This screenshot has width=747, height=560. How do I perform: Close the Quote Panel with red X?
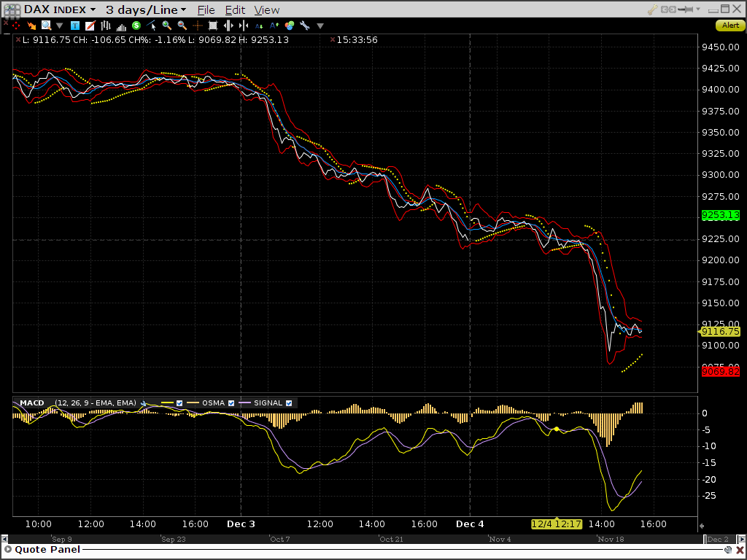740,550
